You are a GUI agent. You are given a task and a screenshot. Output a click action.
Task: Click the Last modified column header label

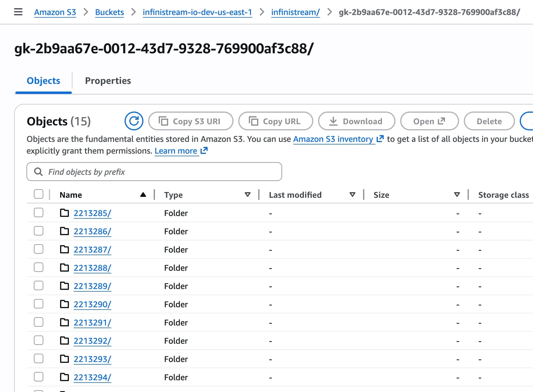295,195
